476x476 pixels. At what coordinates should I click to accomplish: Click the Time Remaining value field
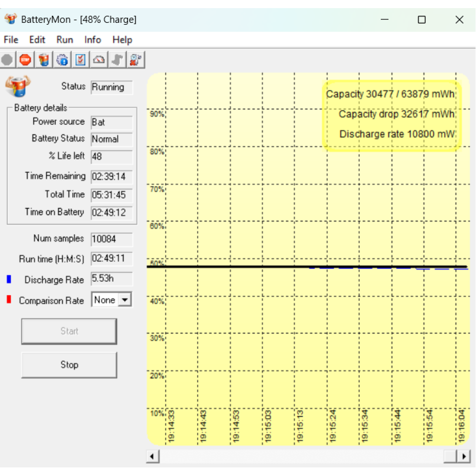[x=111, y=177]
